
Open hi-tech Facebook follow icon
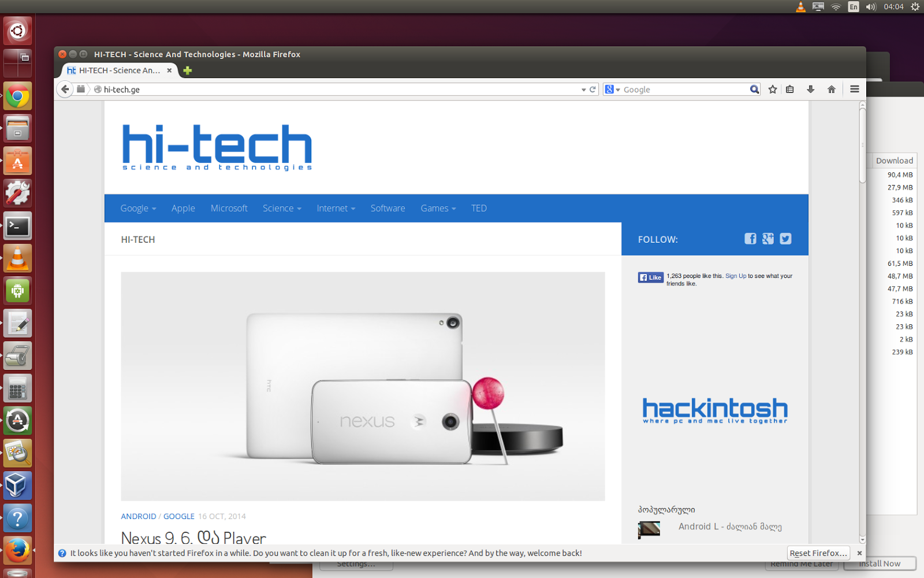pyautogui.click(x=750, y=239)
